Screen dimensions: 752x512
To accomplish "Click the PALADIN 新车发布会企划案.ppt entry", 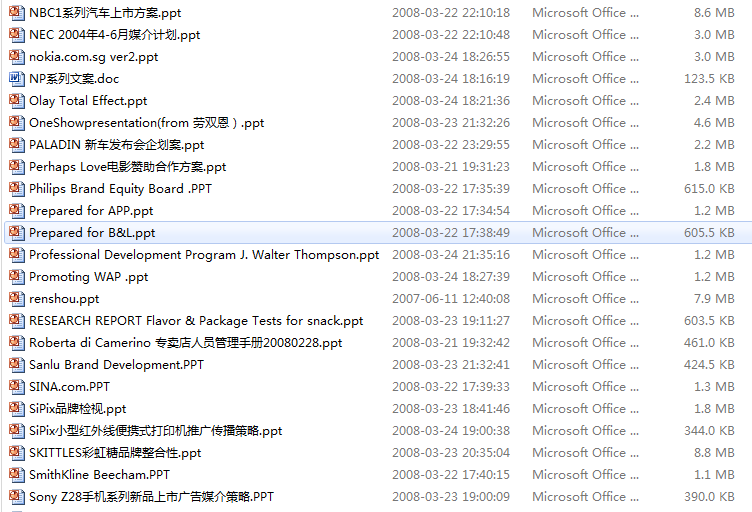I will [x=117, y=145].
